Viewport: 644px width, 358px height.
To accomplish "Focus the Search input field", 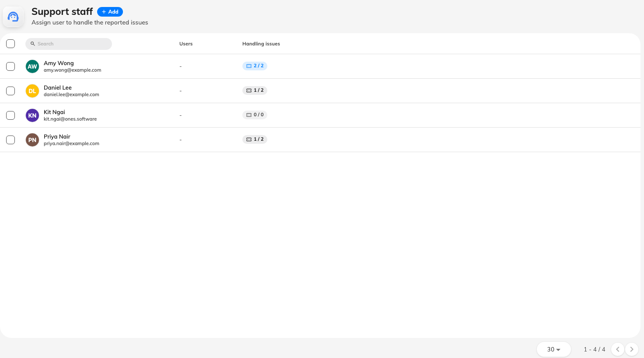I will [69, 44].
